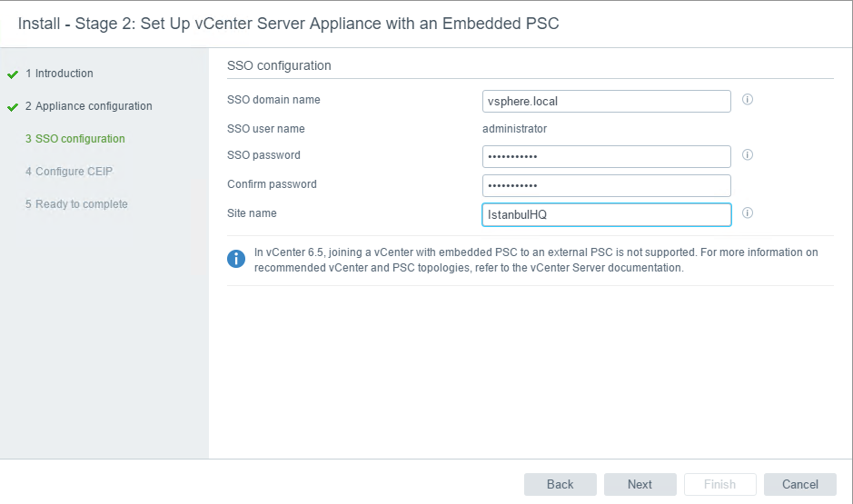The height and width of the screenshot is (504, 853).
Task: Proceed with the Next button
Action: [640, 484]
